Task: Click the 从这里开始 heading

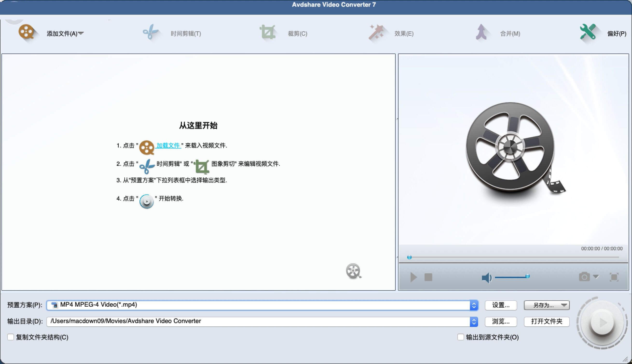Action: coord(198,126)
